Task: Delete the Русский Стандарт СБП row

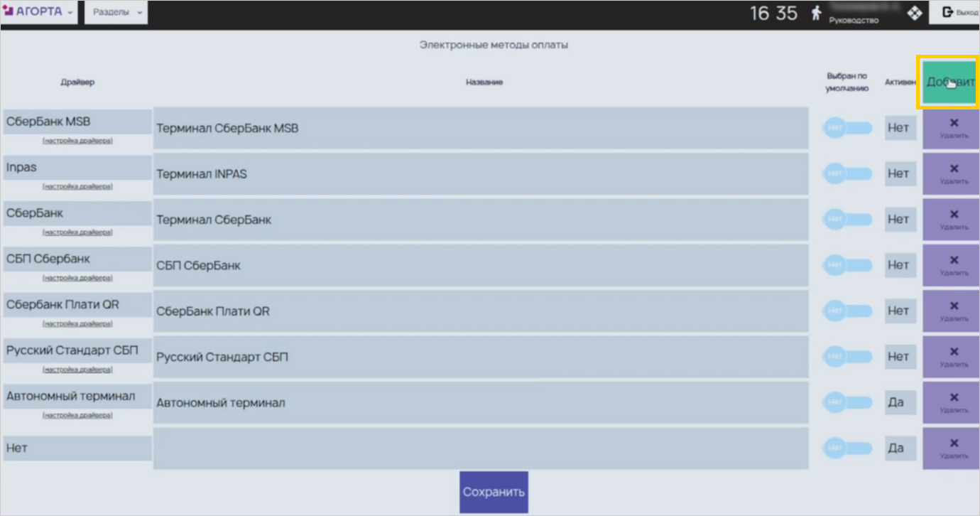Action: (950, 357)
